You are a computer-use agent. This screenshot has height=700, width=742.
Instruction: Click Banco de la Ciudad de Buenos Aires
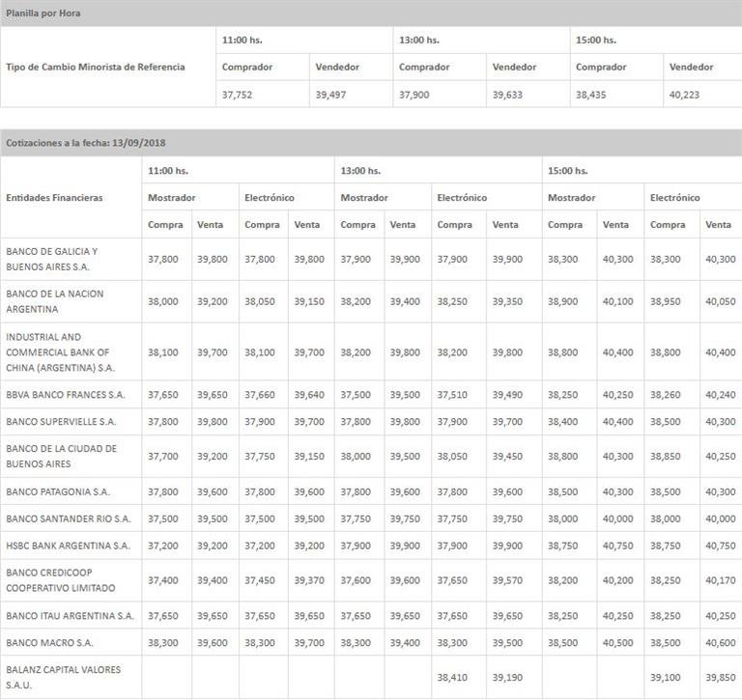click(61, 456)
